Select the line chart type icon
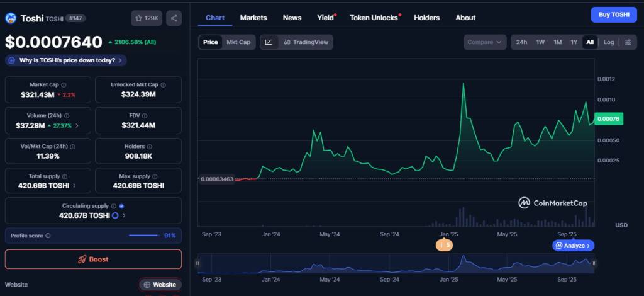644x296 pixels. pos(269,42)
